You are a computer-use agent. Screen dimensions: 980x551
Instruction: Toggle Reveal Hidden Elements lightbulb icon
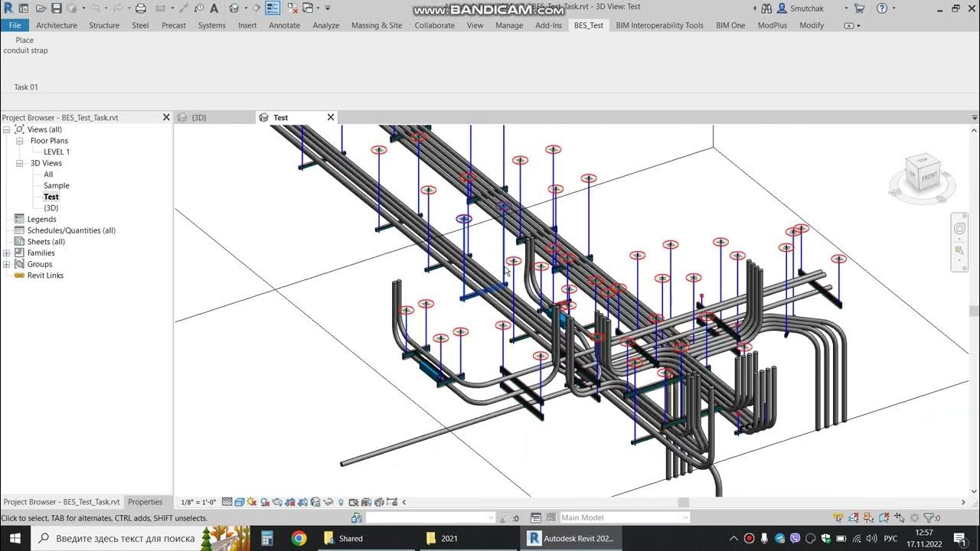341,503
